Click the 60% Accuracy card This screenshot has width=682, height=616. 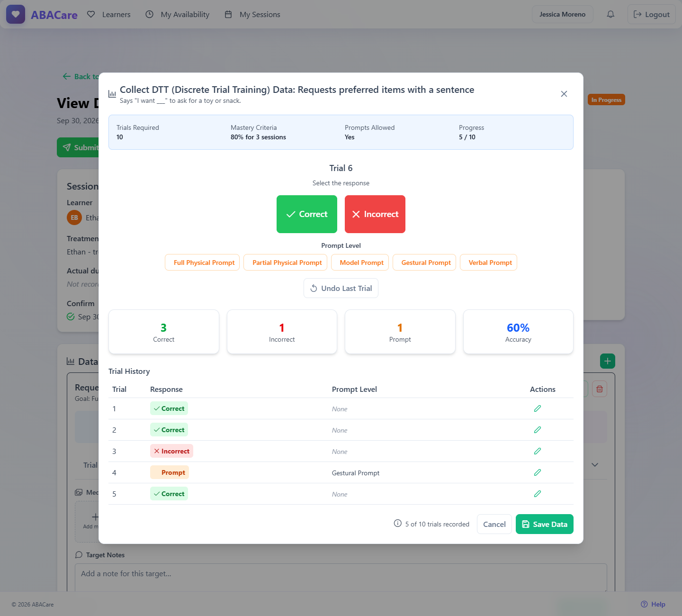pos(518,332)
